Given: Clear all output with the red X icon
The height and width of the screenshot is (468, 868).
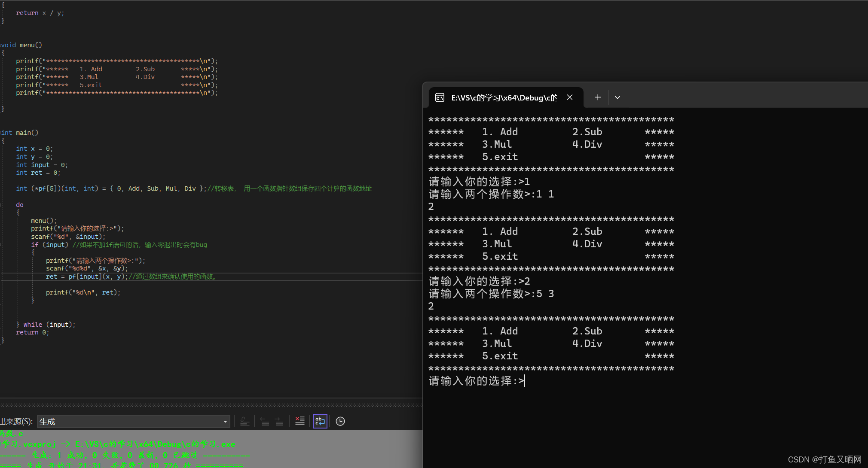Looking at the screenshot, I should click(300, 422).
